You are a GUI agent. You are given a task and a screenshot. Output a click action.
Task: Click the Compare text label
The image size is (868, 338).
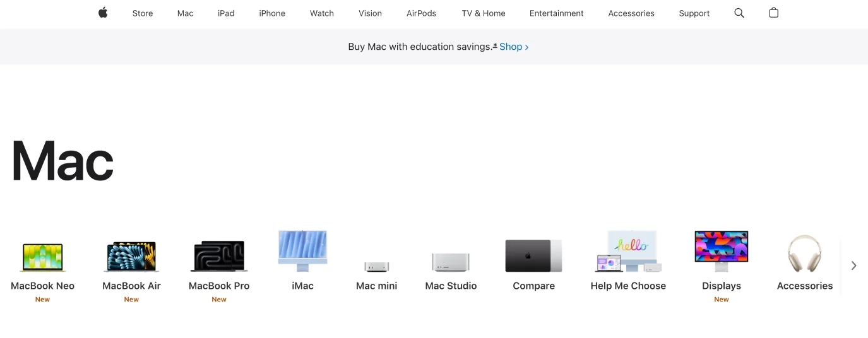coord(533,286)
